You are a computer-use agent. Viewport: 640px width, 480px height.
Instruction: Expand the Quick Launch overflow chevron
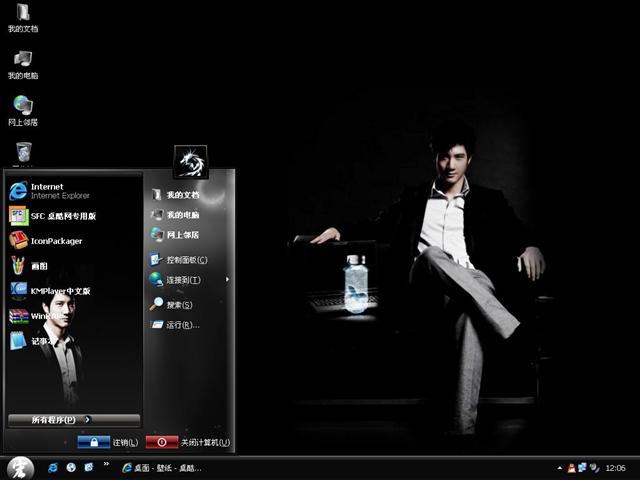click(108, 468)
